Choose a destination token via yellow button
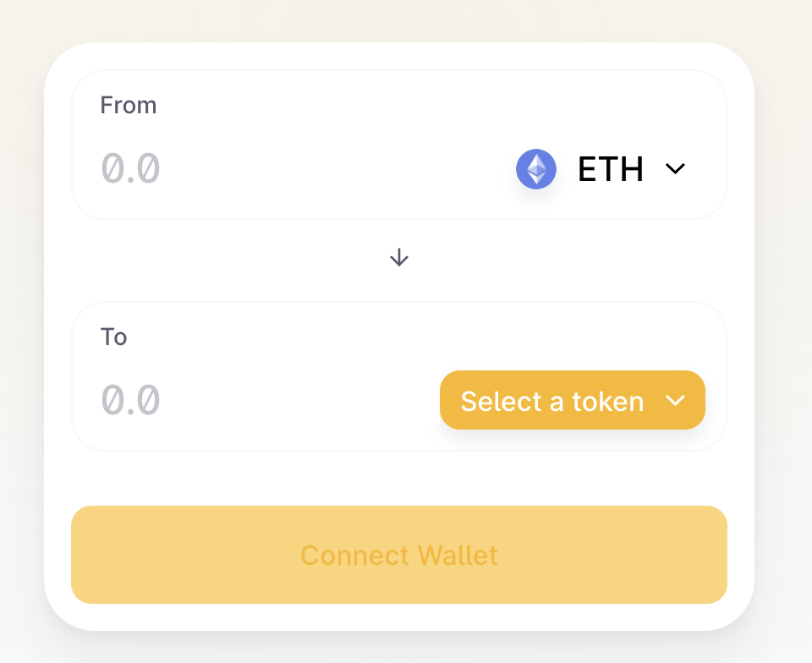The height and width of the screenshot is (663, 812). 573,400
